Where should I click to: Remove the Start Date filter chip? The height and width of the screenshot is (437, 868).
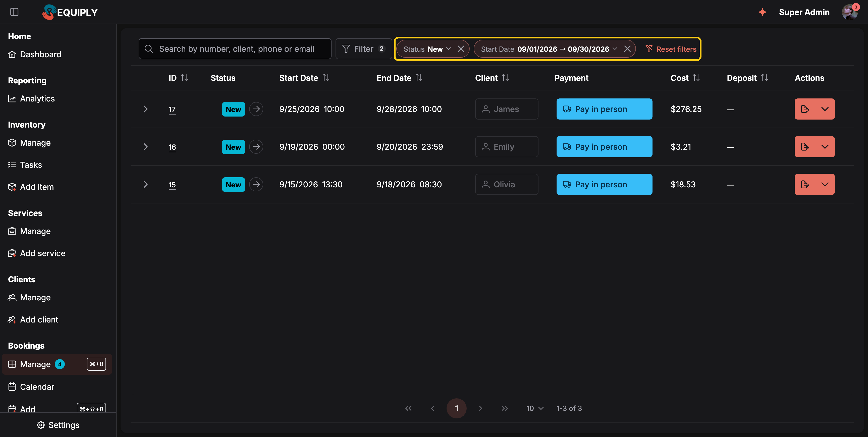point(627,49)
